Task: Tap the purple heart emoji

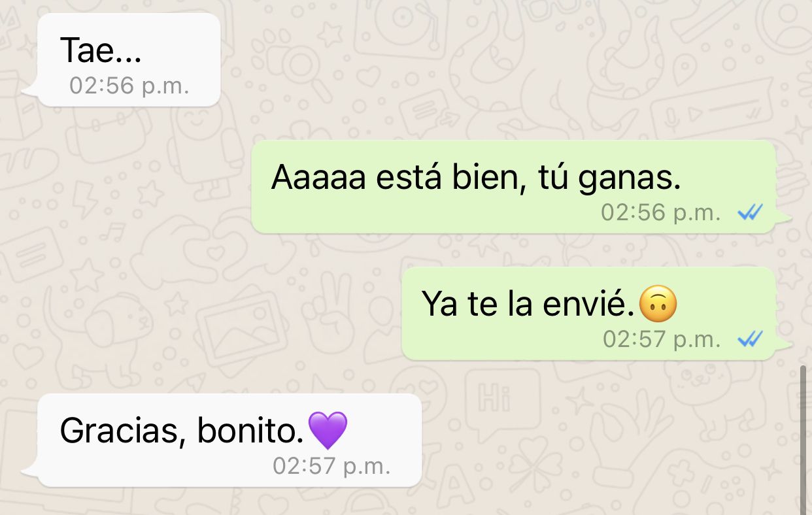Action: pos(328,430)
